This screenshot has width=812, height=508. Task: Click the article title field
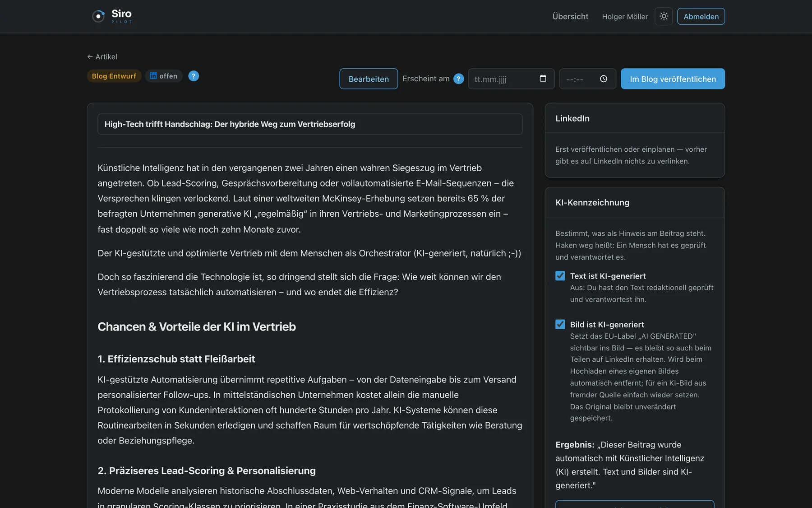pos(310,124)
